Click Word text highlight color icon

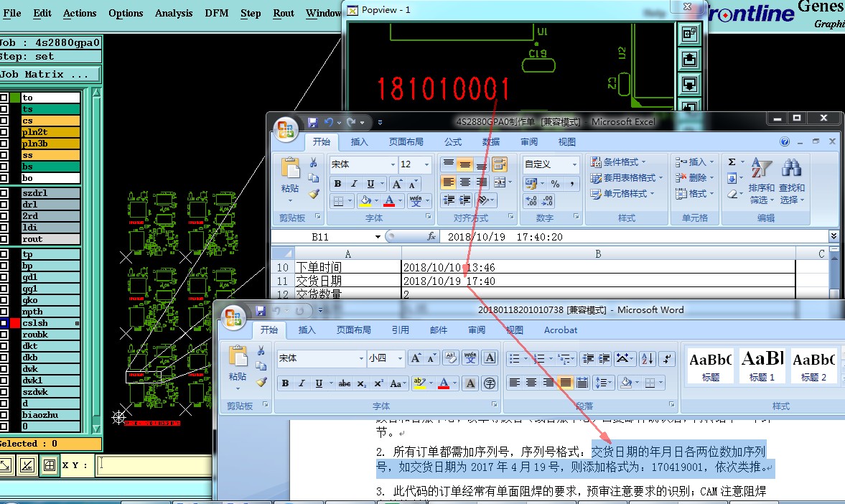419,383
